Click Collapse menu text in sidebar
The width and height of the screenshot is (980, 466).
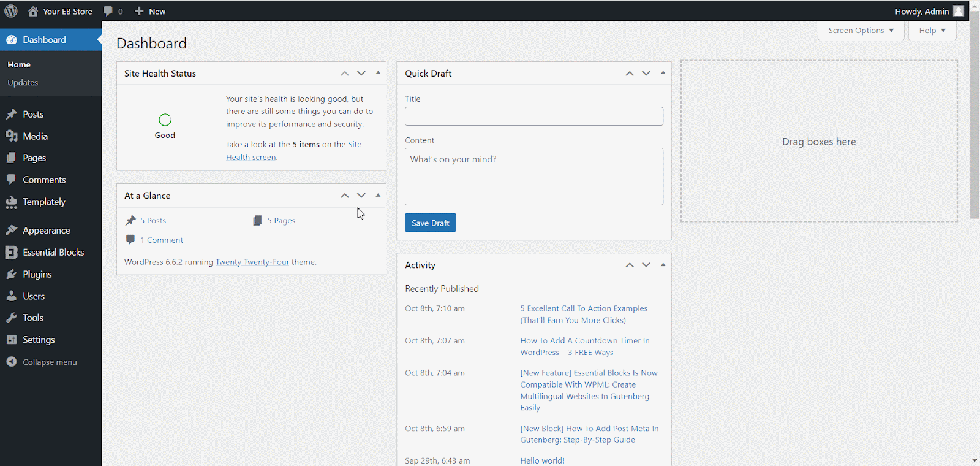[50, 362]
